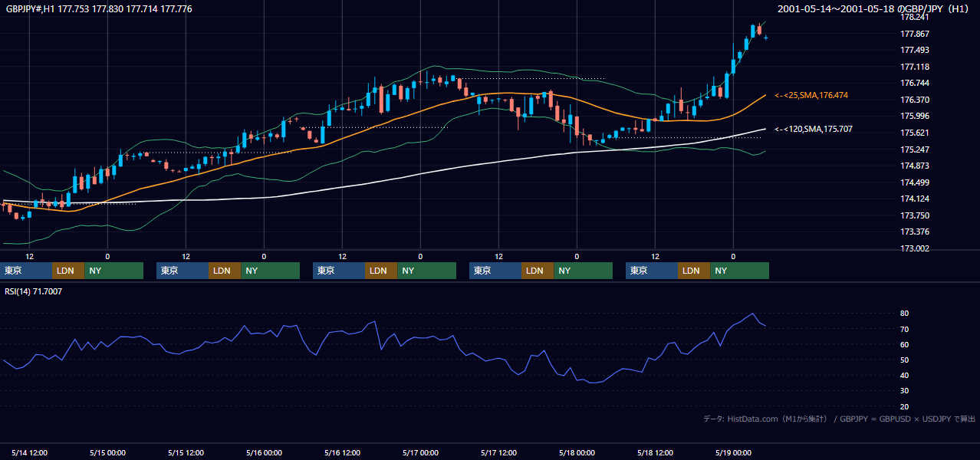
Task: Click RSI scale value 40
Action: point(905,376)
